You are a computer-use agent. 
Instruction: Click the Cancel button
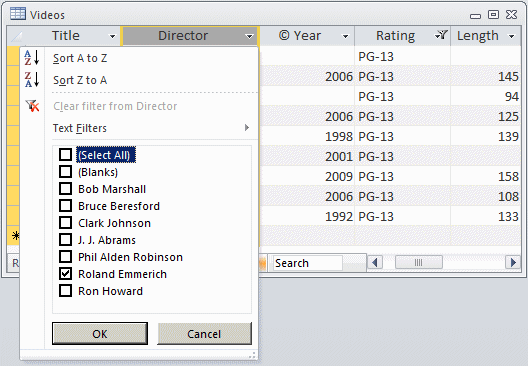(204, 333)
